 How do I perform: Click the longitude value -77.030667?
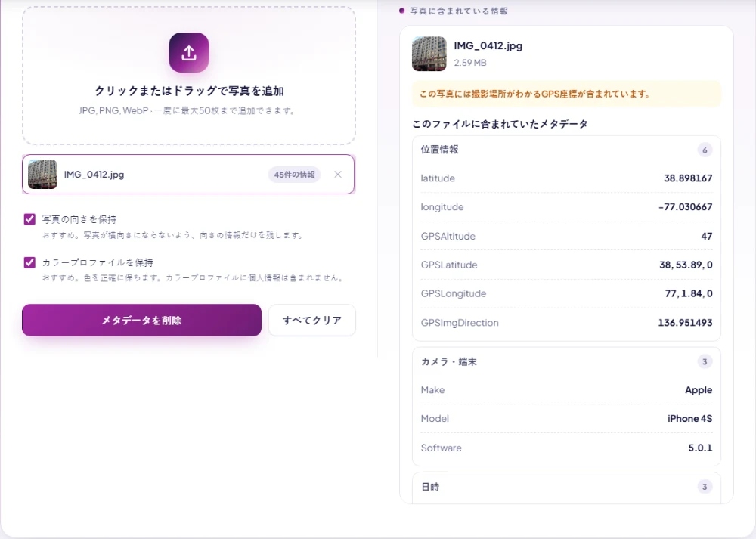(x=685, y=207)
